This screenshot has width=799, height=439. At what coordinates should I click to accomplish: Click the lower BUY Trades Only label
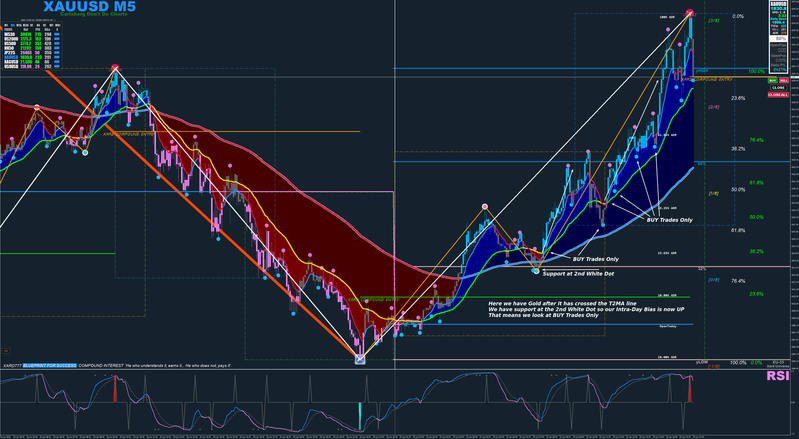(x=596, y=259)
